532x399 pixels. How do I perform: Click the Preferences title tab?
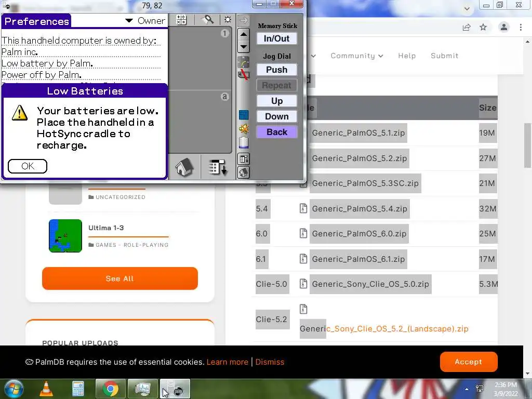click(x=36, y=21)
